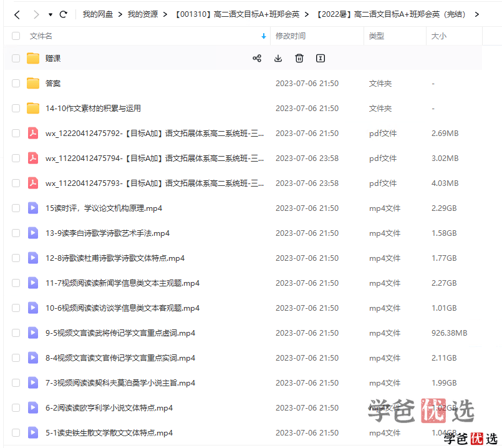Open 6-2阅读读欧亨利学小说文体特点.mp4
Screen dimensions: 502x448
tap(109, 408)
